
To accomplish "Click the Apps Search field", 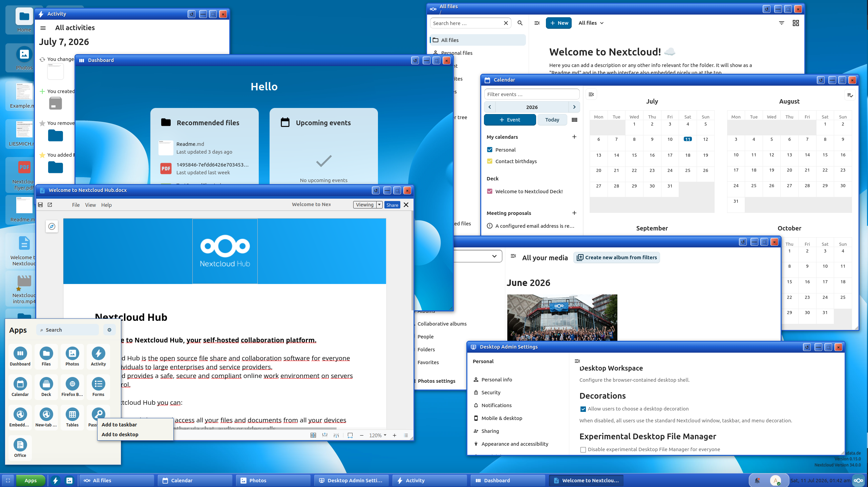I will click(x=68, y=330).
